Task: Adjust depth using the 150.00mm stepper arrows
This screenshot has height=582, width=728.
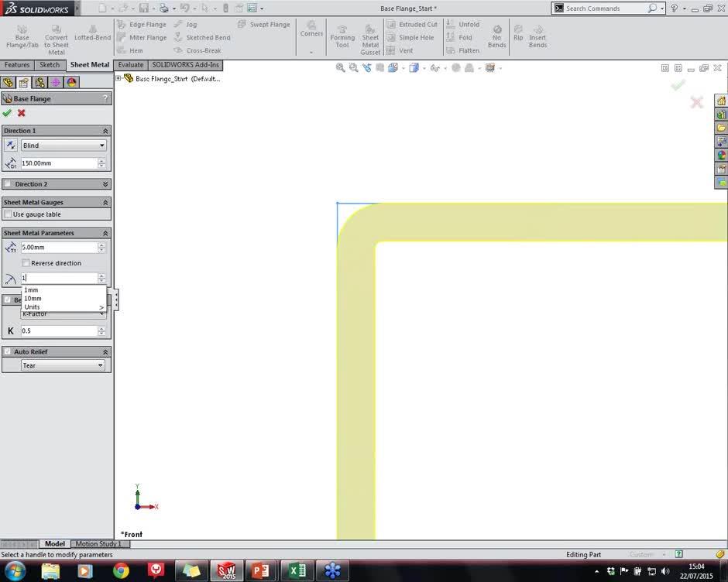Action: point(101,163)
